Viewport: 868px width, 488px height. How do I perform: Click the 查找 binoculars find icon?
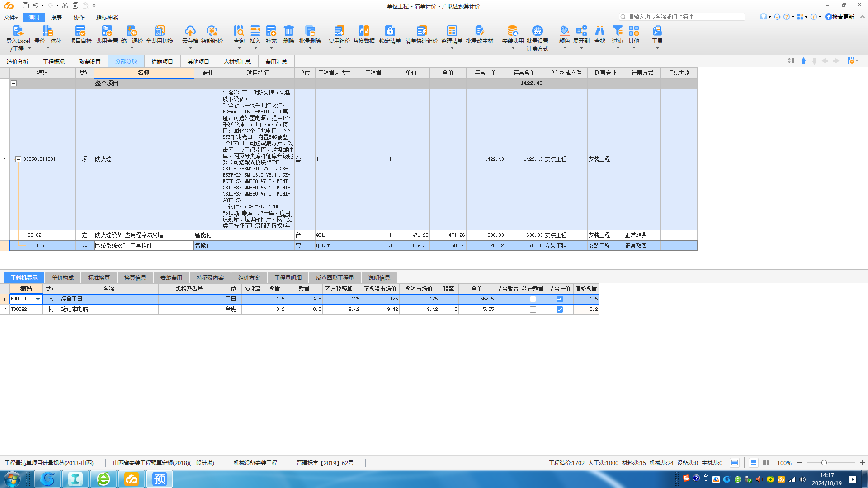click(x=599, y=31)
